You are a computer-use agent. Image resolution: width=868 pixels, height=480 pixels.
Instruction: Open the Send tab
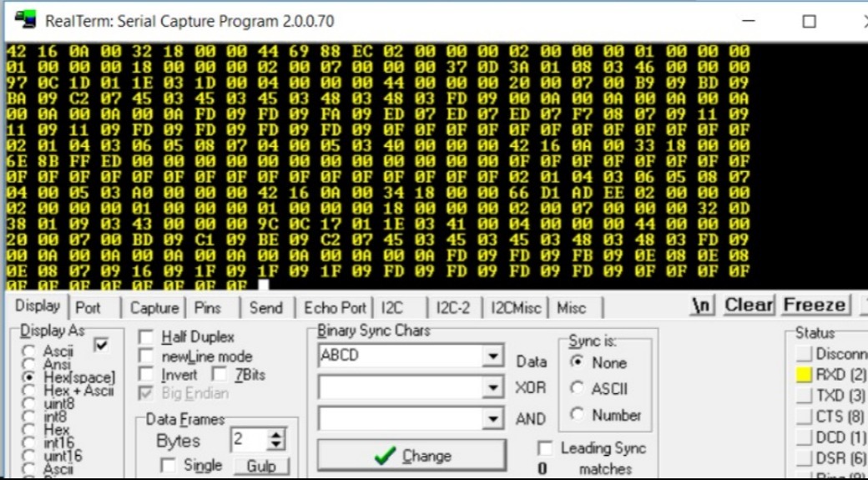265,308
